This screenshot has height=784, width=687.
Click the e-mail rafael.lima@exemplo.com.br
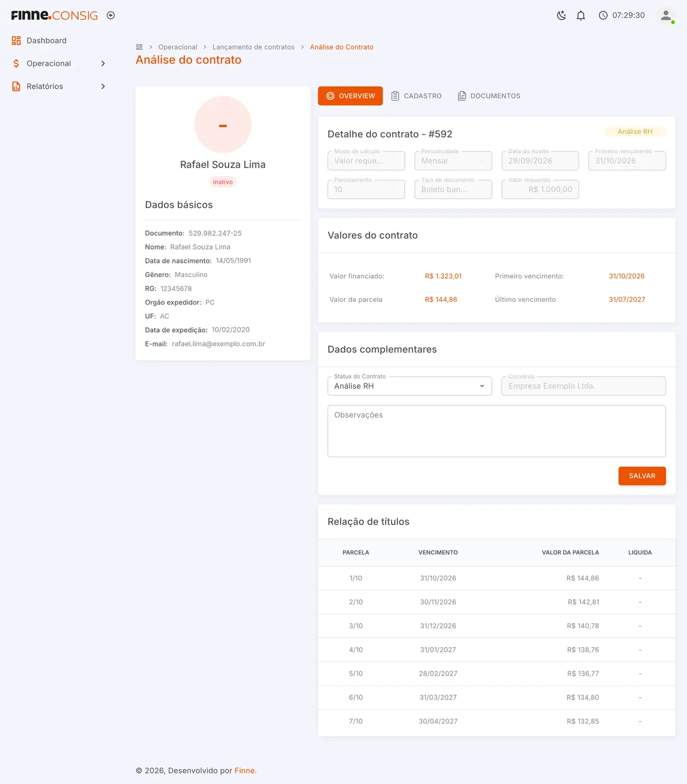pos(219,344)
